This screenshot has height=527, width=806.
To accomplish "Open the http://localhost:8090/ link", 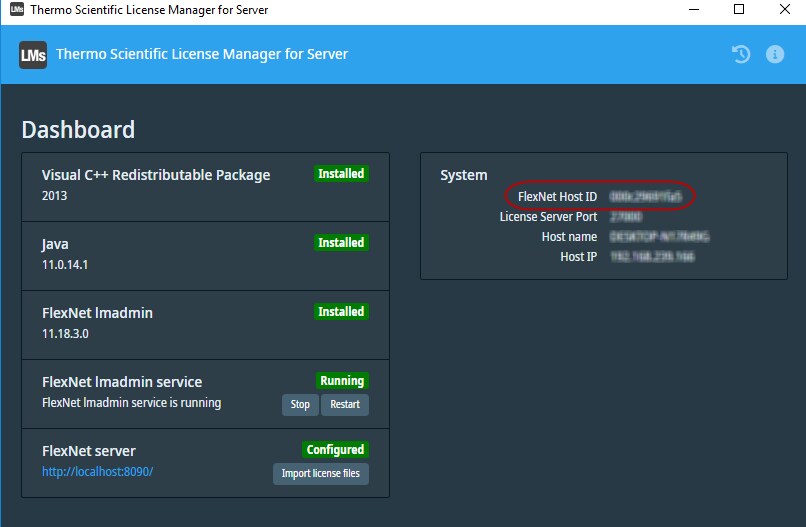I will (x=97, y=471).
